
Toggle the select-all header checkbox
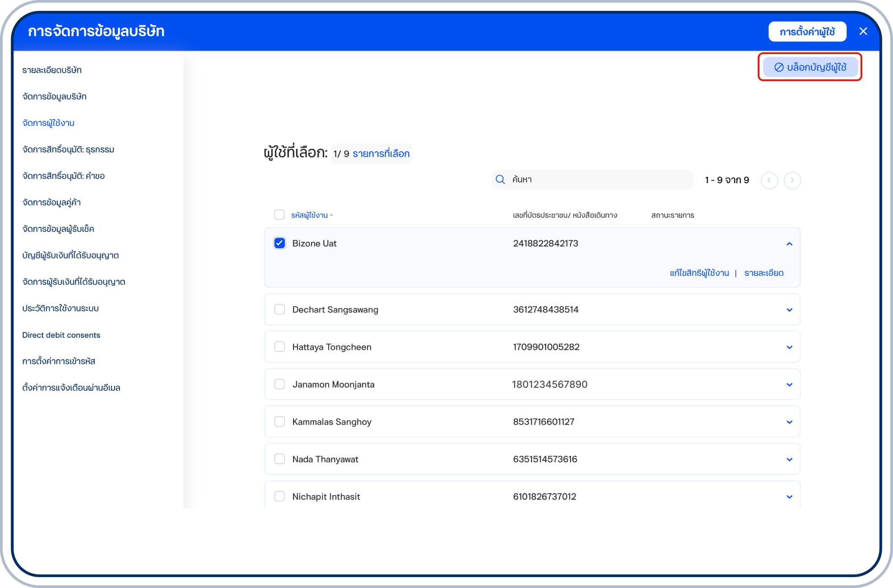(x=279, y=215)
